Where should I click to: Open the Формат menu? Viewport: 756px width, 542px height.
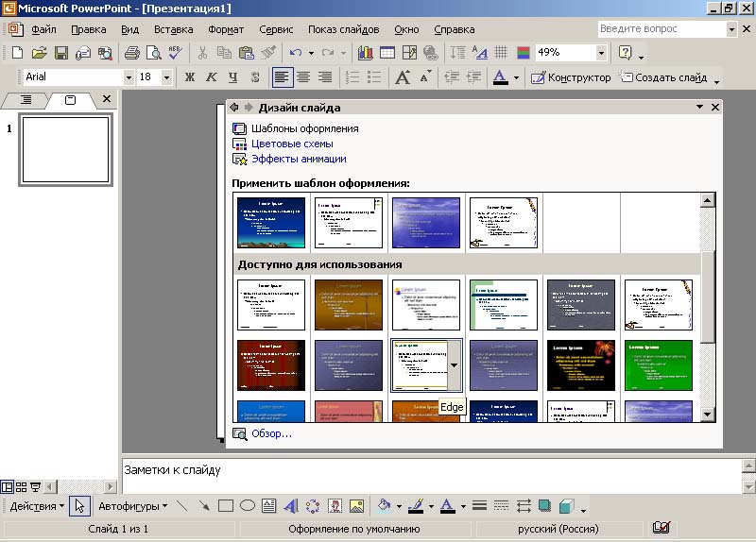pos(226,29)
